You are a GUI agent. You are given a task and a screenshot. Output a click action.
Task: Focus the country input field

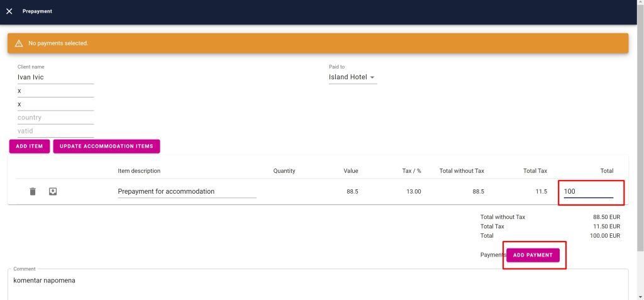pyautogui.click(x=55, y=118)
